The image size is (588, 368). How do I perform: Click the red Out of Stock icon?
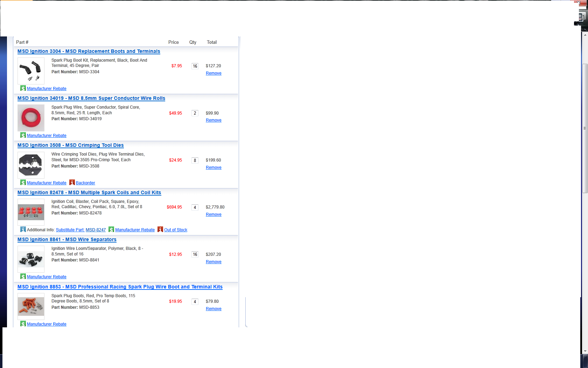(x=160, y=230)
